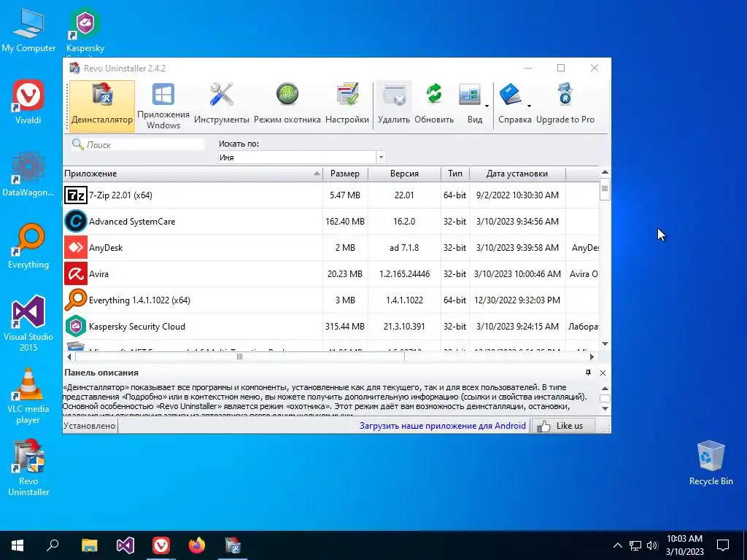Sort by the Версия column header

[x=404, y=174]
